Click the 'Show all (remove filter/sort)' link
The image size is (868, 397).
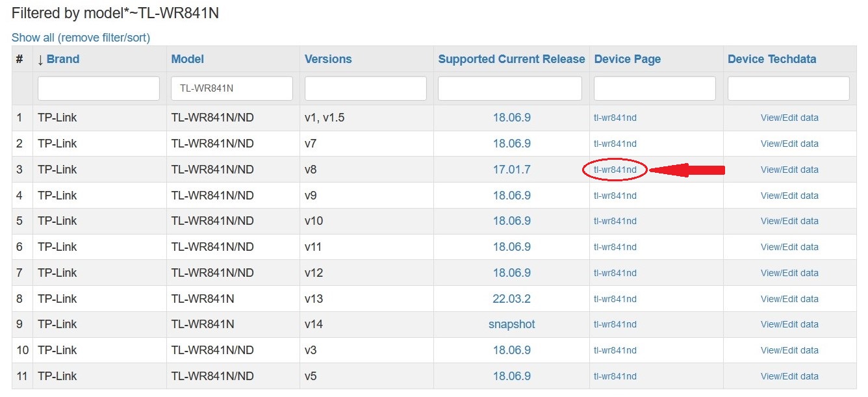(x=81, y=38)
